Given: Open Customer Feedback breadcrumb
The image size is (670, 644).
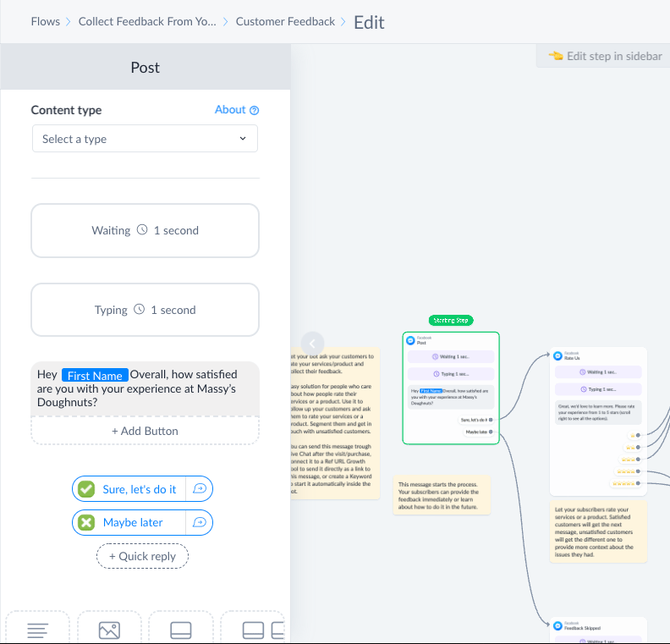Looking at the screenshot, I should click(285, 21).
